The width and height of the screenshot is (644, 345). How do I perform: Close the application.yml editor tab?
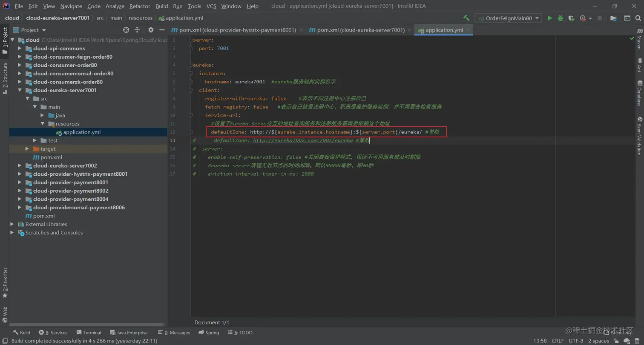click(x=468, y=30)
